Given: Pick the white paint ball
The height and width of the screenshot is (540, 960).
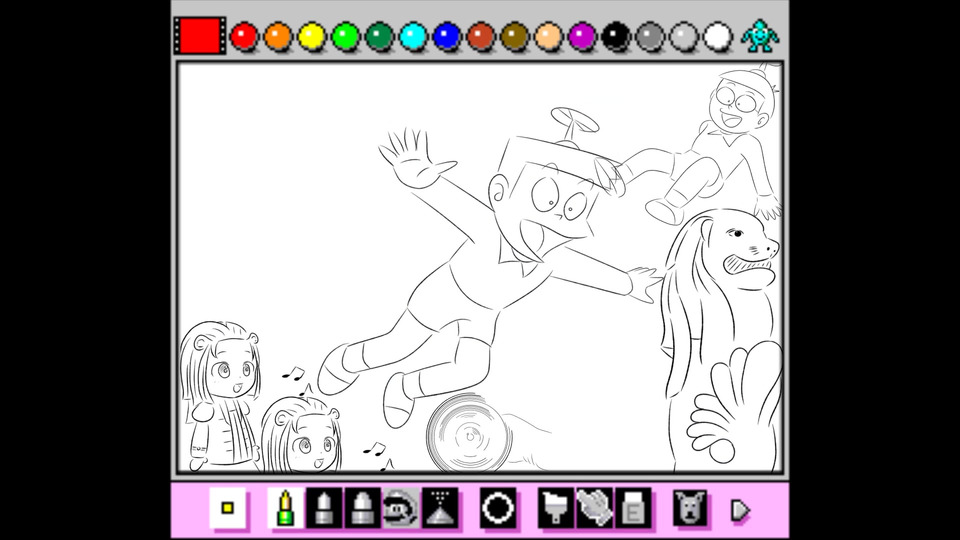Looking at the screenshot, I should (717, 36).
